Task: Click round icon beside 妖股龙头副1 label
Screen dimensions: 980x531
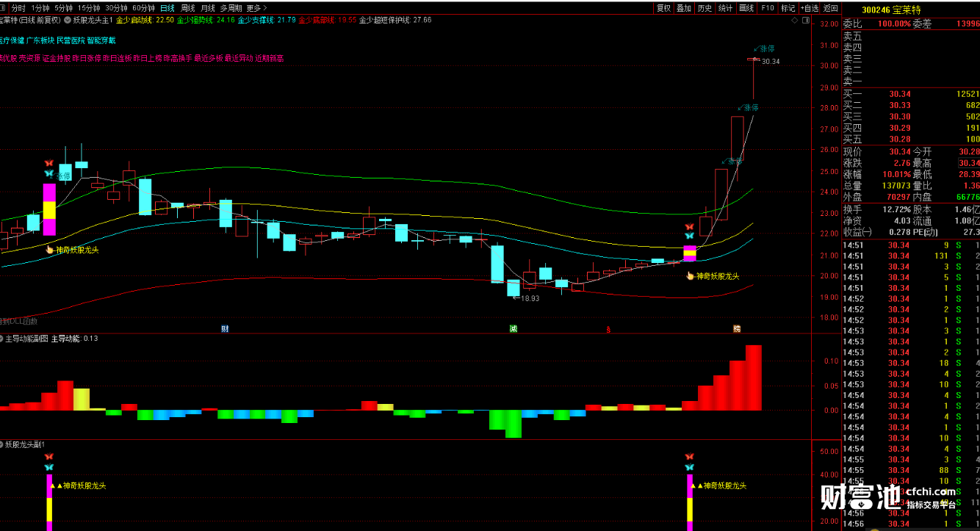Action: point(2,444)
